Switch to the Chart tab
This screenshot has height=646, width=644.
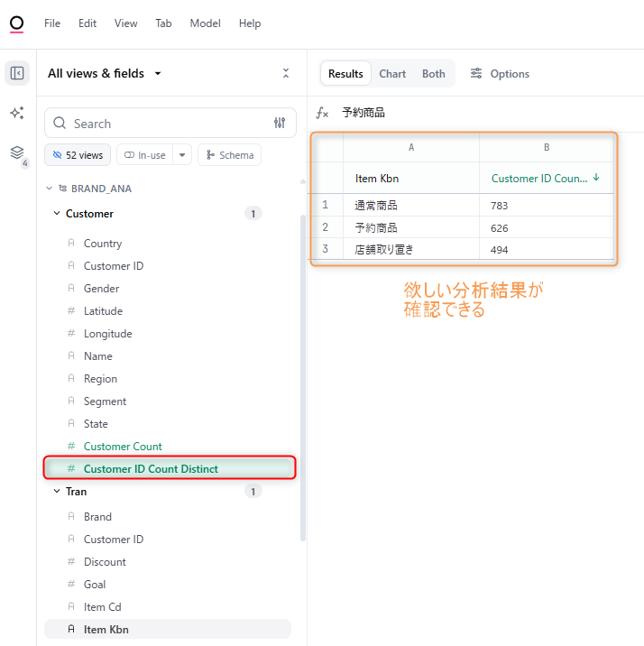click(392, 74)
